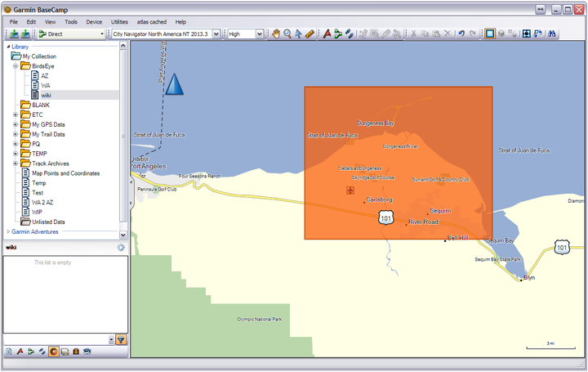Activate the Zoom magnifier tool
This screenshot has height=372, width=588.
(x=287, y=34)
